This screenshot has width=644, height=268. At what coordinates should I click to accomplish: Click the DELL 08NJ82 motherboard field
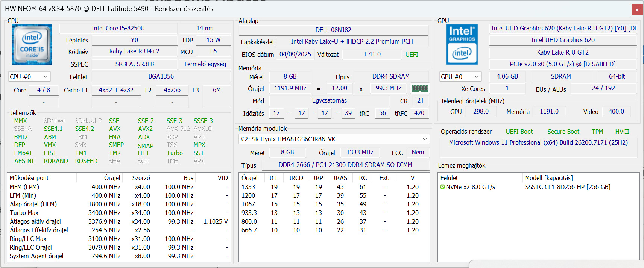[x=333, y=30]
